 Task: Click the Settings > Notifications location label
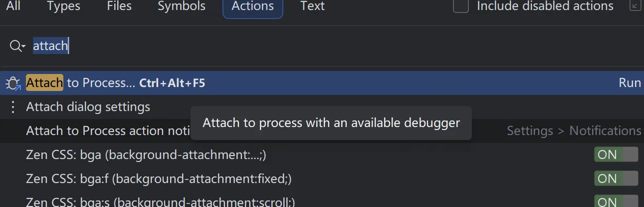[574, 131]
